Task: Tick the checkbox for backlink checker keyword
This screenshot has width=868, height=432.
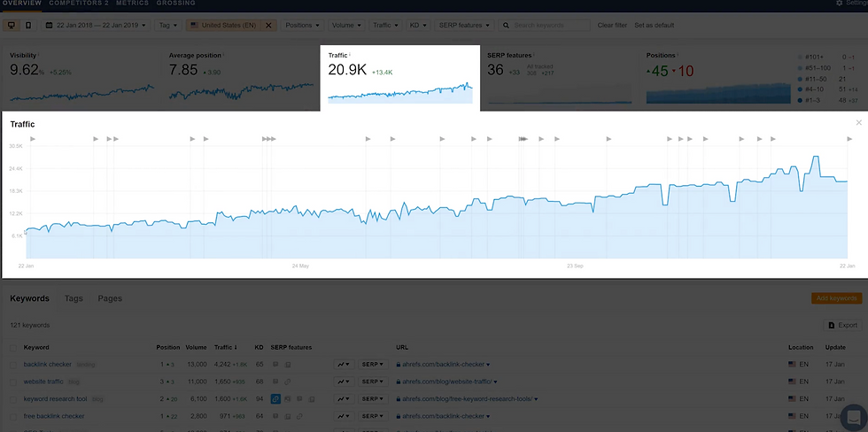Action: 13,364
